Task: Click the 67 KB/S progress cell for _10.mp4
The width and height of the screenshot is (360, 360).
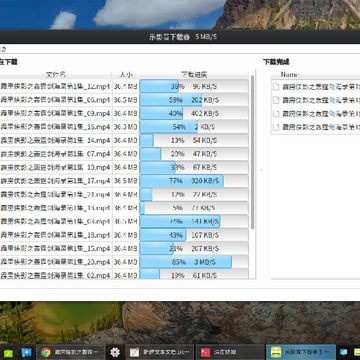Action: click(x=194, y=167)
